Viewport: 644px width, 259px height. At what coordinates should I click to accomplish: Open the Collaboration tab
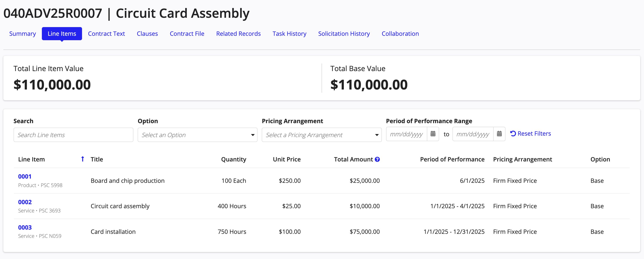400,33
